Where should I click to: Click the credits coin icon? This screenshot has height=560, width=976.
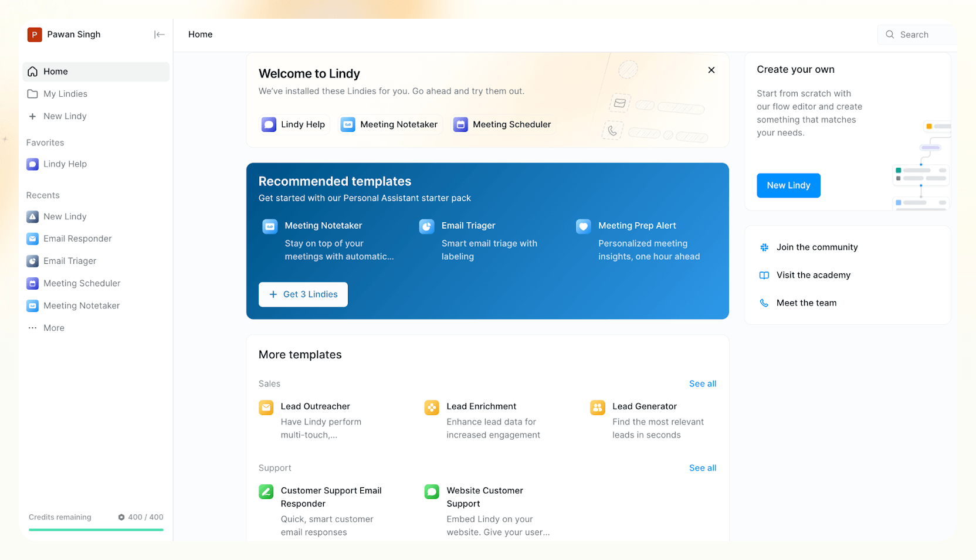click(121, 517)
